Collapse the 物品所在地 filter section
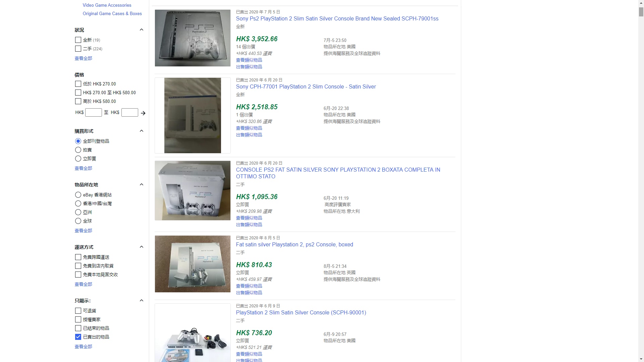Screen dimensions: 644x362 click(142, 185)
